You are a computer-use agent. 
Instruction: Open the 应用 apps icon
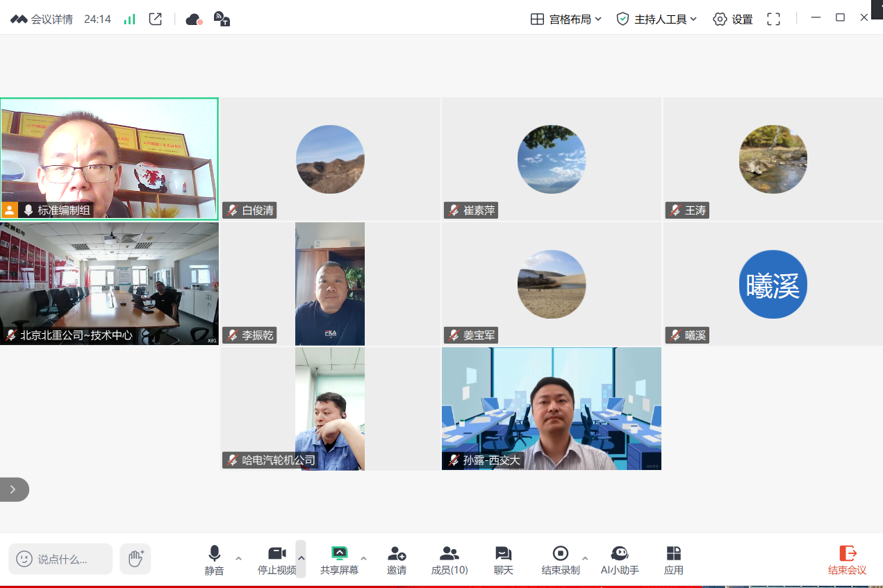point(673,560)
